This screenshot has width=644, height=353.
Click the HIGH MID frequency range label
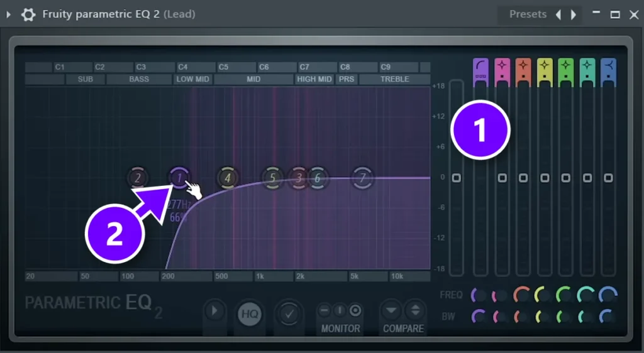[x=314, y=79]
